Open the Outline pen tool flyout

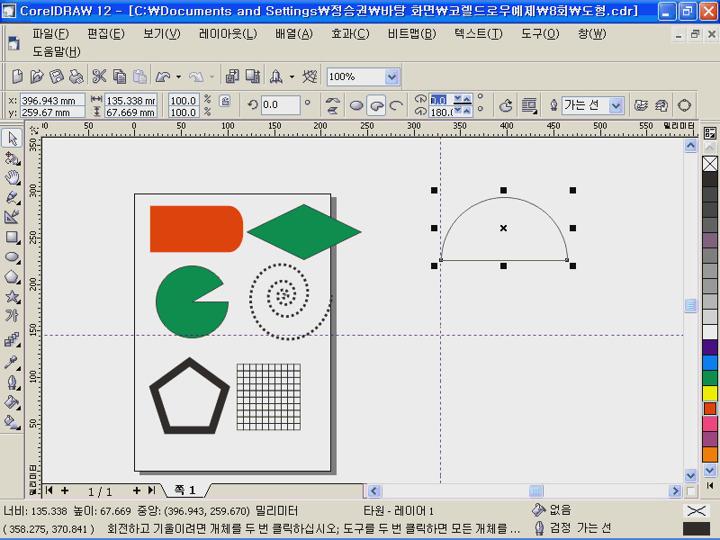tap(12, 382)
